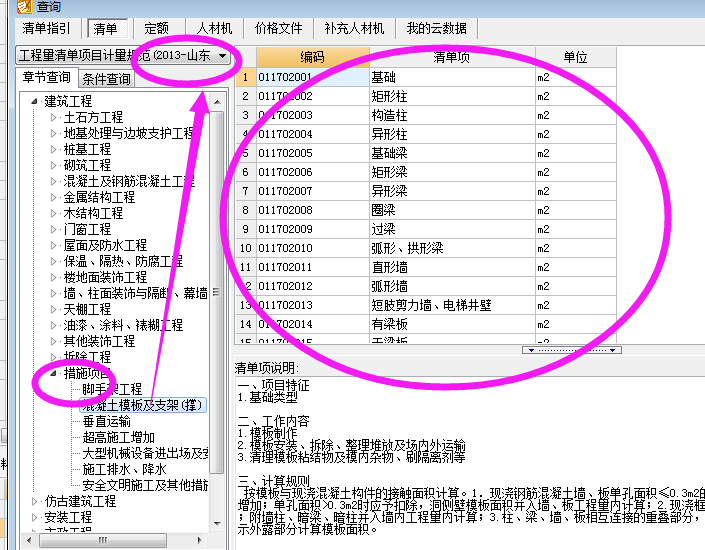Screen dimensions: 705x550
Task: Collapse the 建筑工程 tree node
Action: (34, 102)
